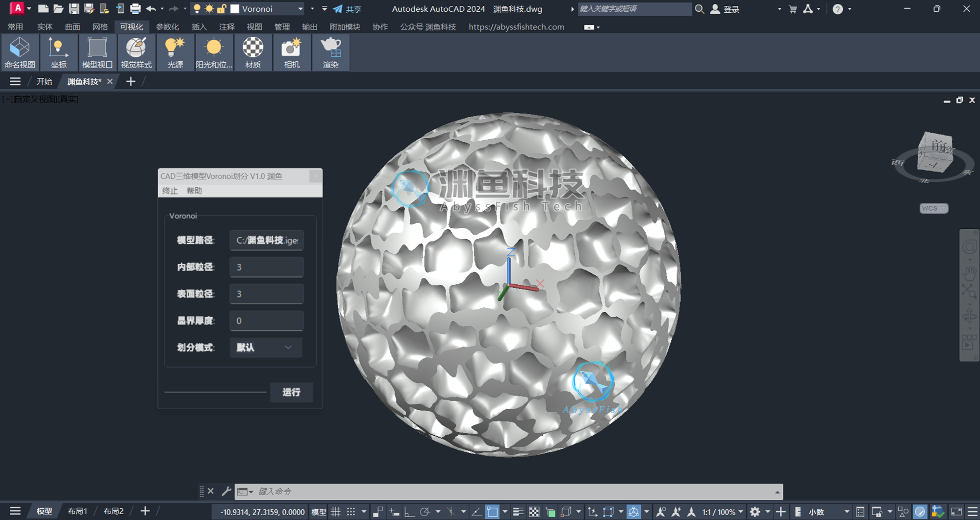980x520 pixels.
Task: Open the workspace switching gear icon
Action: [x=755, y=512]
